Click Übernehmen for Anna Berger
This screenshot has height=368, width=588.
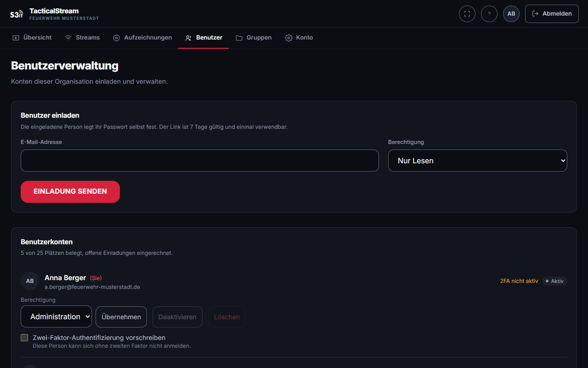pyautogui.click(x=121, y=317)
